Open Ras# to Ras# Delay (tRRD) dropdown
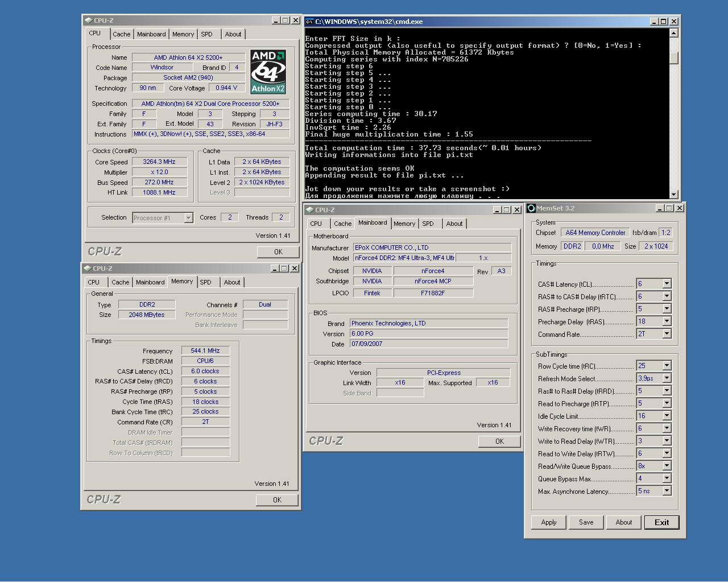The width and height of the screenshot is (728, 586). 667,390
